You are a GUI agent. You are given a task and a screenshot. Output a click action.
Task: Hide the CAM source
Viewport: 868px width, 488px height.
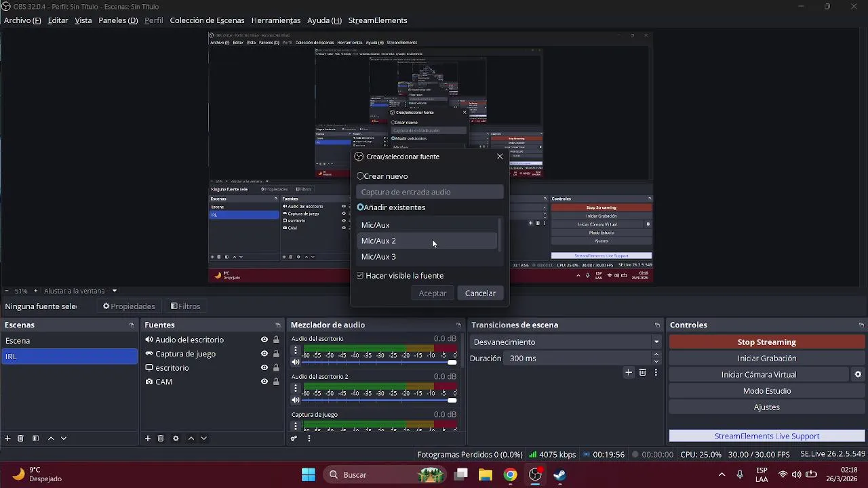click(x=264, y=382)
